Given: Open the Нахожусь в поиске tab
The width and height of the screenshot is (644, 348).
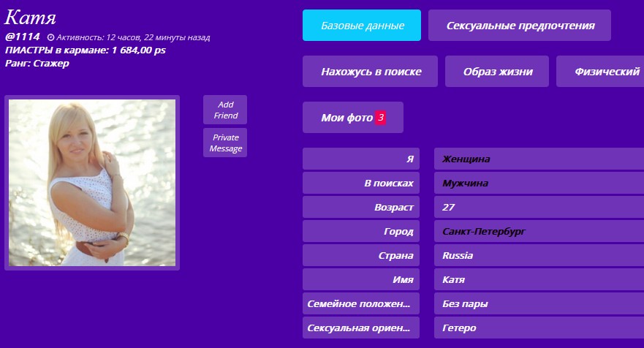Looking at the screenshot, I should tap(370, 72).
